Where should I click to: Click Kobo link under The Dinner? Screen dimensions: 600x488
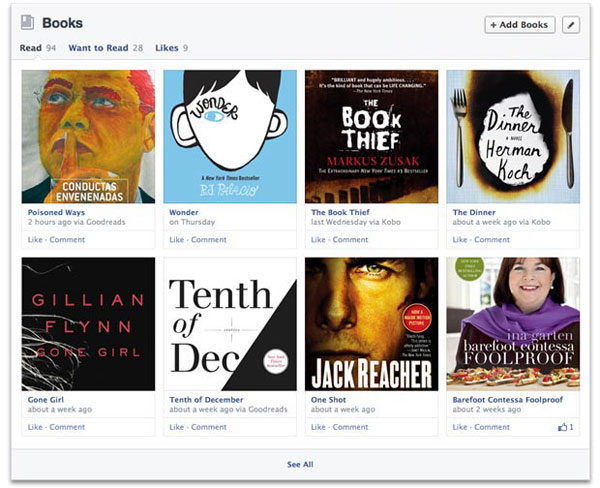[x=541, y=222]
